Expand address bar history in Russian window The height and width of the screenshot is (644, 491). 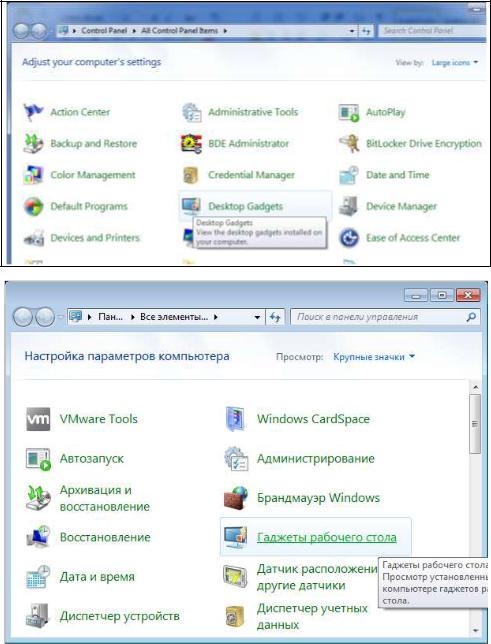(x=257, y=317)
